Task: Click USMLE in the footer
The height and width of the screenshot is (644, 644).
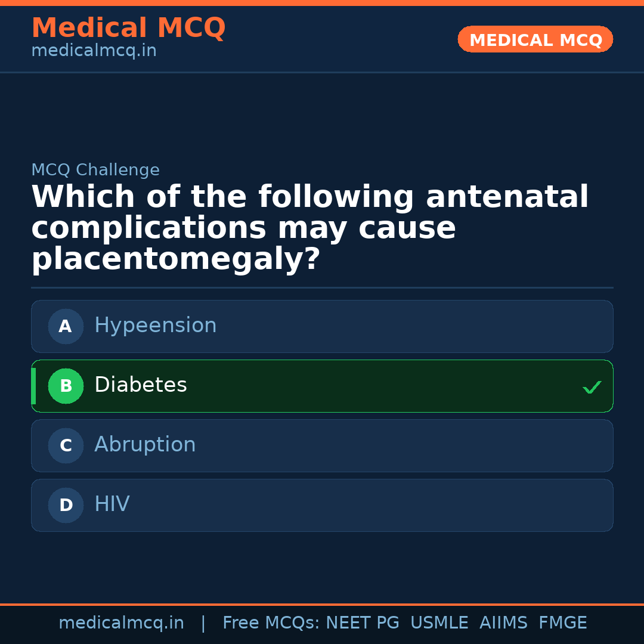Action: [439, 623]
